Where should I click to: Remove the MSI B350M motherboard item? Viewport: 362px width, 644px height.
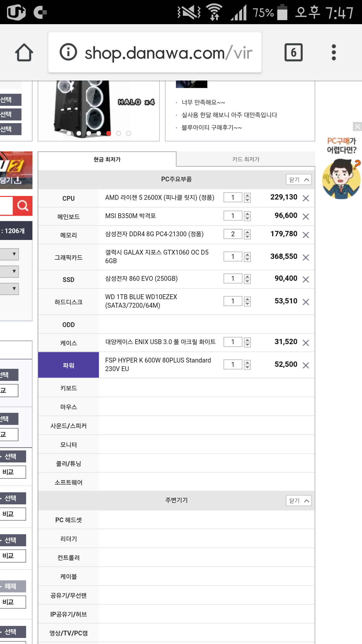(x=306, y=217)
